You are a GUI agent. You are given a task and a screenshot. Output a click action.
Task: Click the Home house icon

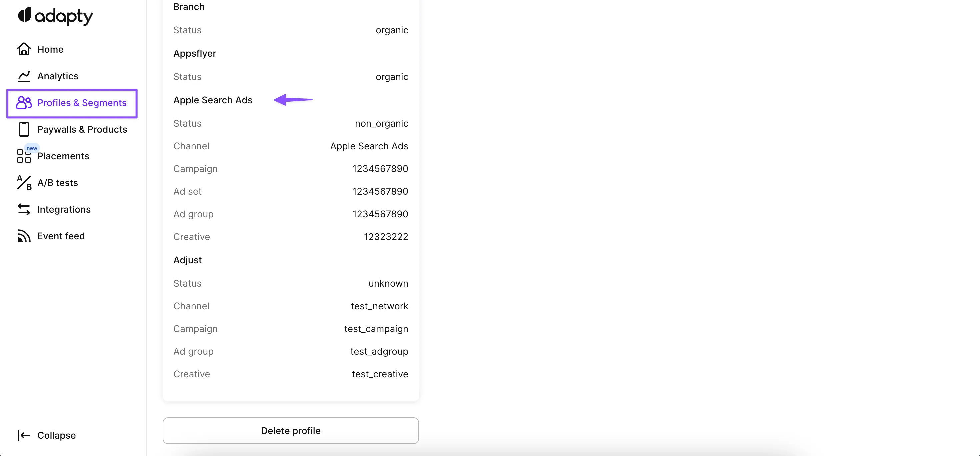[x=24, y=49]
